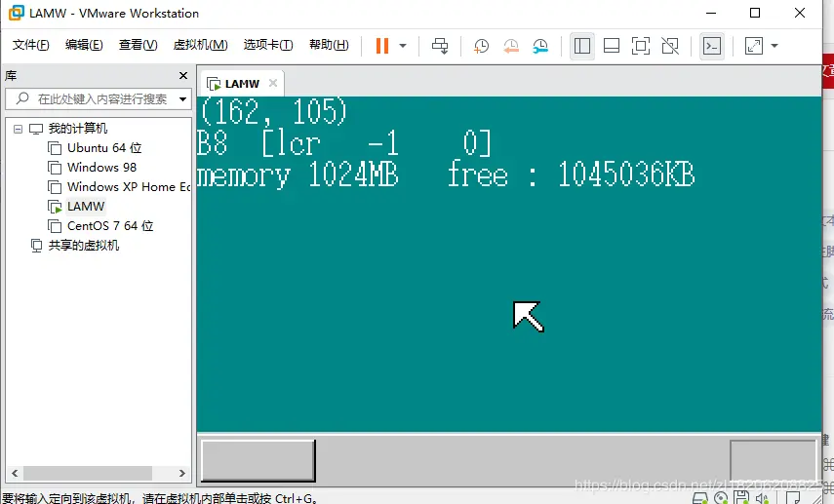Click the running LAMW VM icon in the tree

(55, 207)
